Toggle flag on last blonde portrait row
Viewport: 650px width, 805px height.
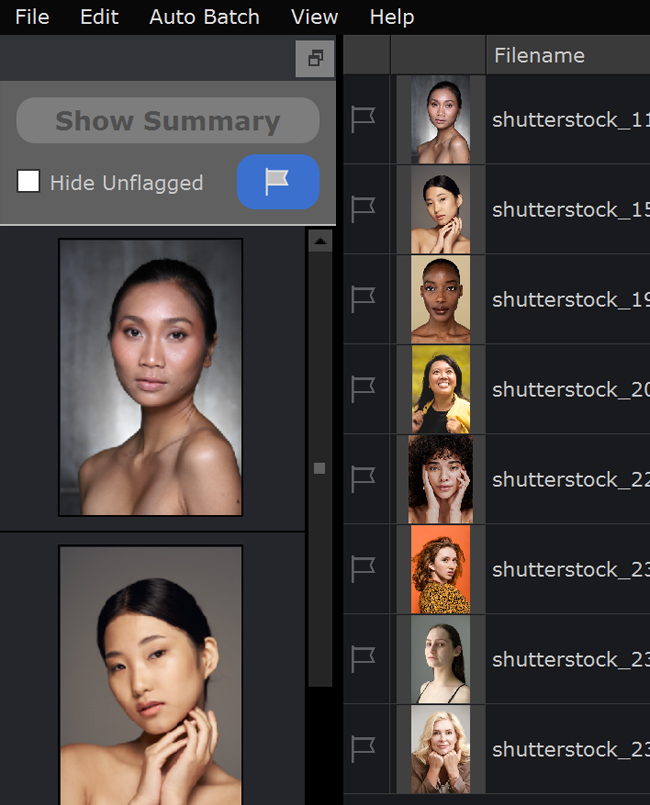tap(363, 750)
